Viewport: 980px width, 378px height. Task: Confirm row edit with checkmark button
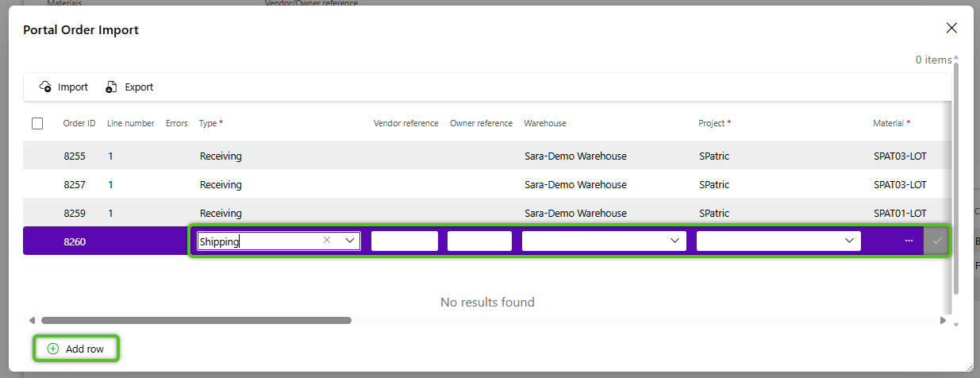tap(937, 241)
